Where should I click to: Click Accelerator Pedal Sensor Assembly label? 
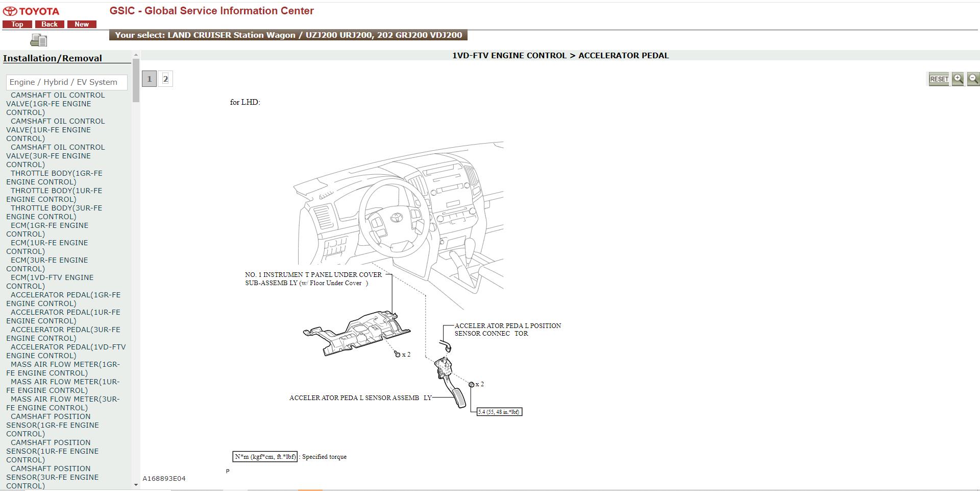(x=360, y=398)
